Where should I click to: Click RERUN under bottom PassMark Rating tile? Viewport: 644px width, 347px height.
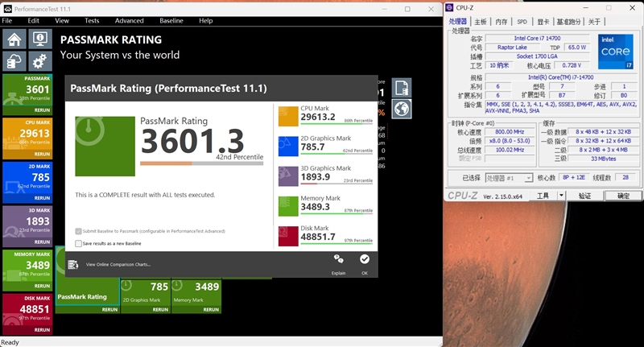[109, 310]
